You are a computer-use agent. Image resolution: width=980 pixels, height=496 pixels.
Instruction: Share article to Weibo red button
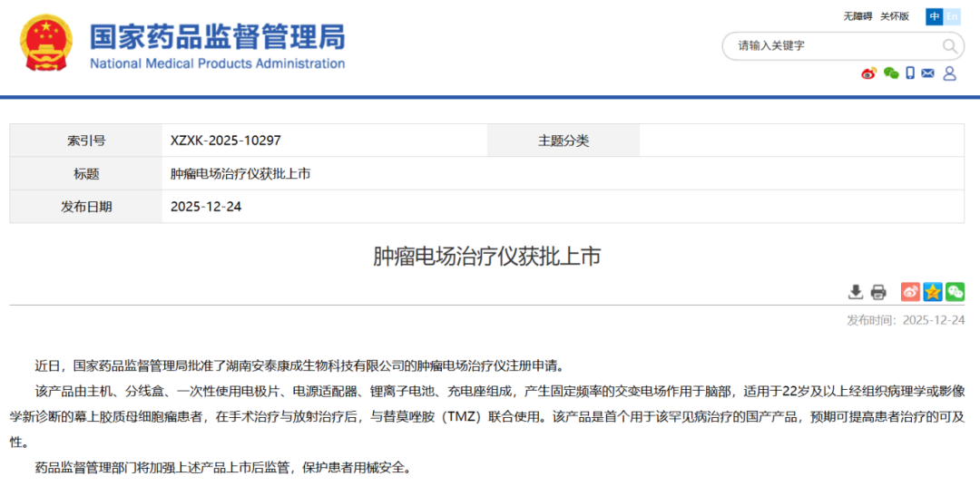(x=910, y=292)
